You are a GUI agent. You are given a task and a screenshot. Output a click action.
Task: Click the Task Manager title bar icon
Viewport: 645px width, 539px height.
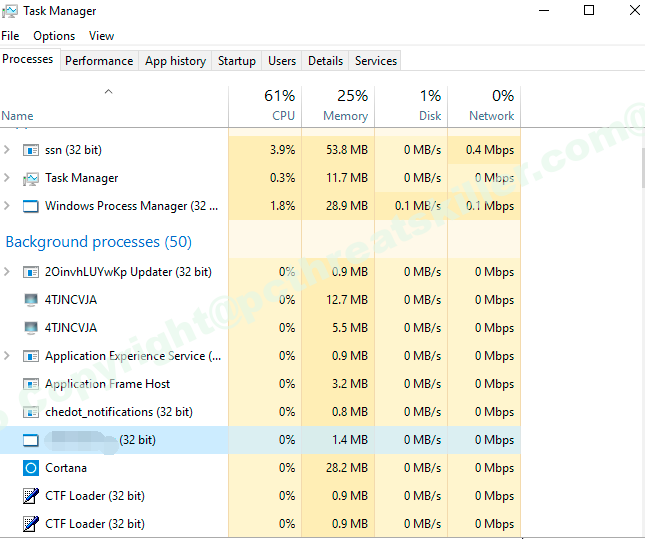10,11
